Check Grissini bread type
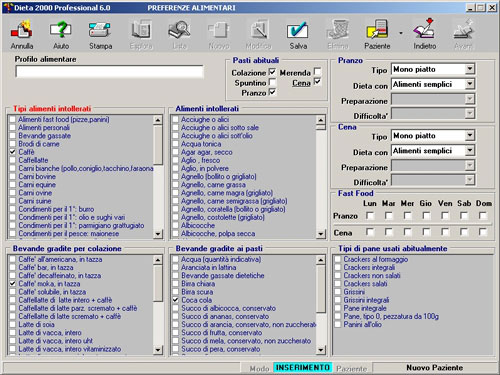This screenshot has width=500, height=375. click(x=338, y=292)
